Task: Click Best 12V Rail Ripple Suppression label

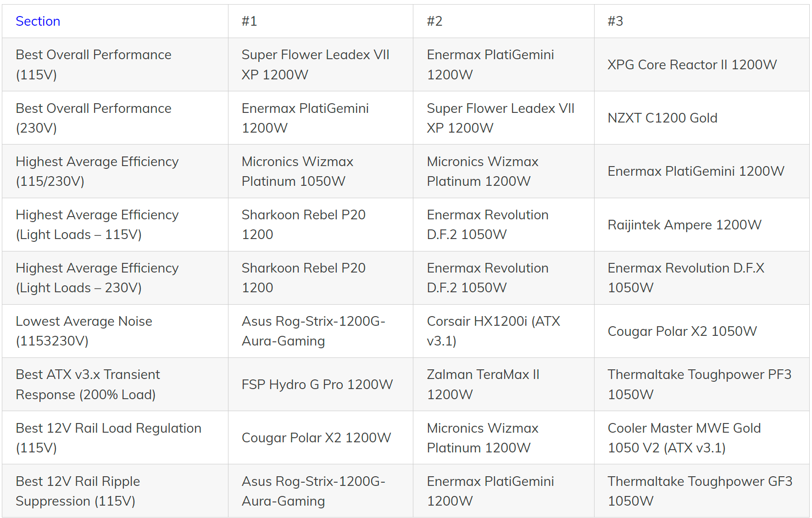Action: pos(78,491)
